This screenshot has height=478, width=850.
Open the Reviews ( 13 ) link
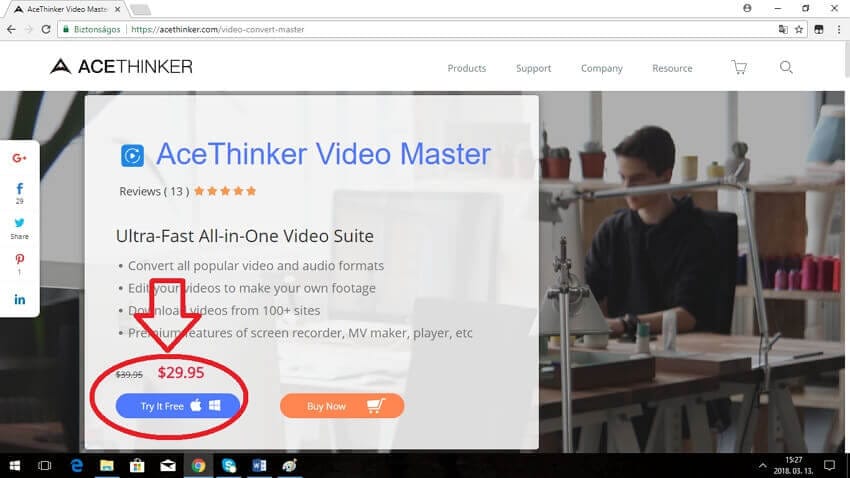coord(154,191)
